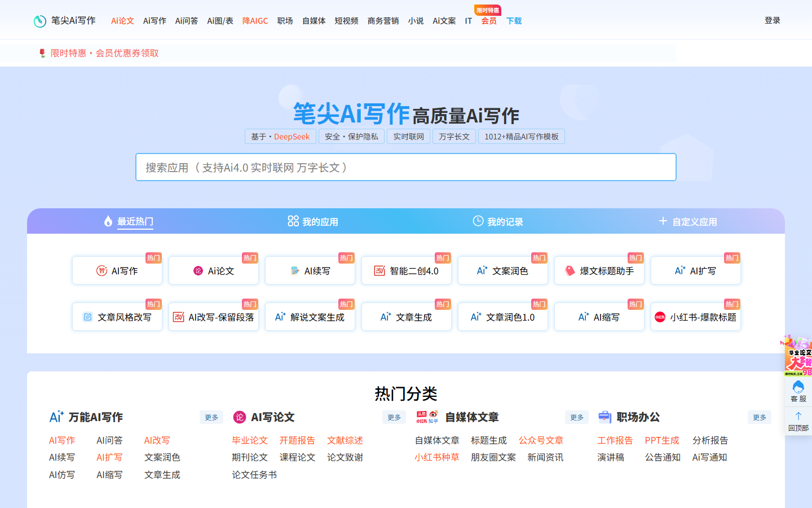Open the 小说 nav item
This screenshot has height=508, width=812.
tap(416, 21)
